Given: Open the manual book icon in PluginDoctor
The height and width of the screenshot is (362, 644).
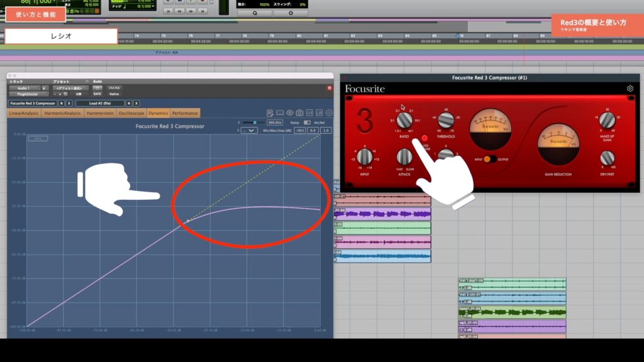Looking at the screenshot, I should (x=280, y=113).
